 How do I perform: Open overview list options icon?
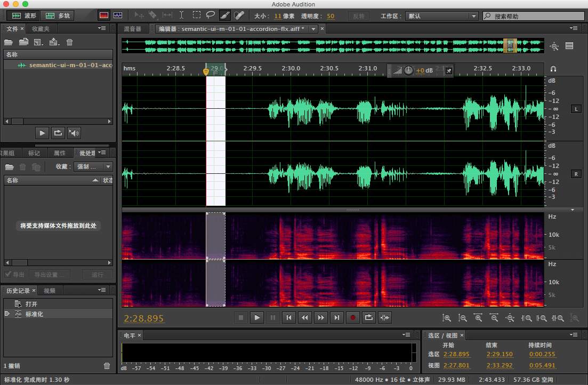point(569,46)
